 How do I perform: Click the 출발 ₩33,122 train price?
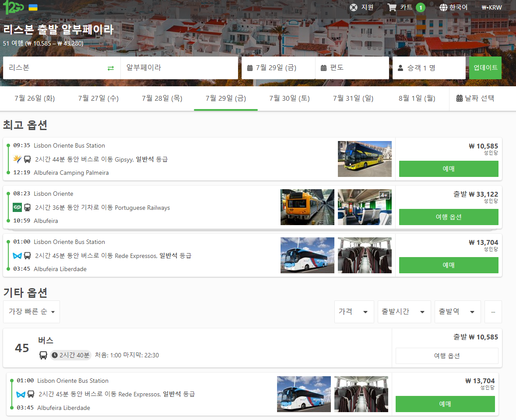476,194
